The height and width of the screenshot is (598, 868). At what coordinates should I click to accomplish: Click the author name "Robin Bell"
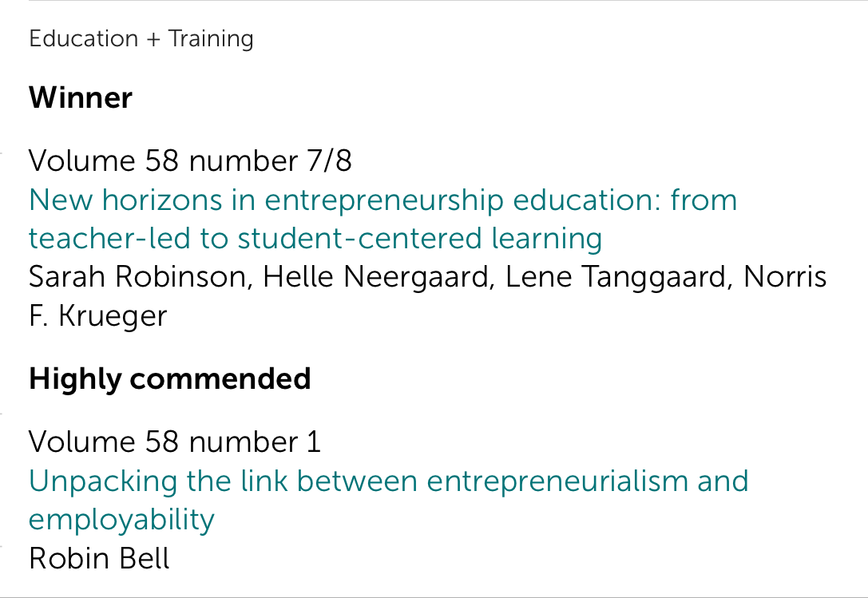click(99, 558)
